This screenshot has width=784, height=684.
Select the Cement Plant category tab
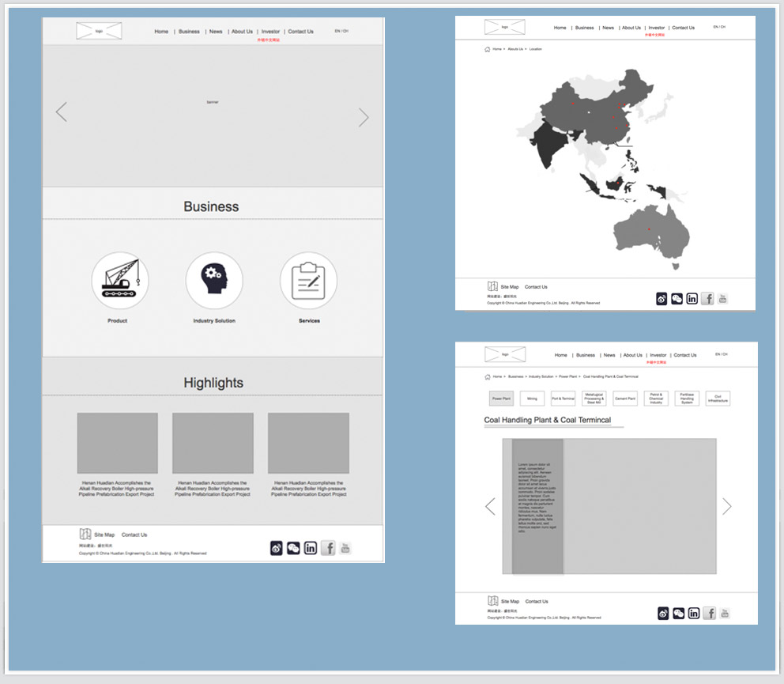(625, 399)
